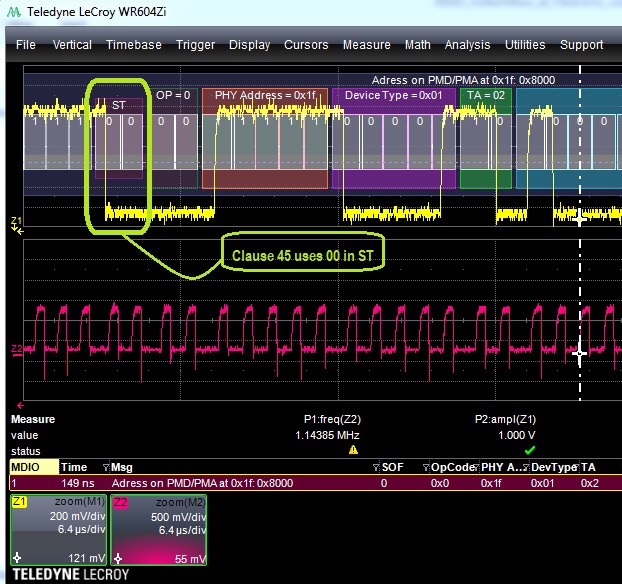This screenshot has width=622, height=584.
Task: Click the green checkmark under P2 status
Action: coord(529,450)
